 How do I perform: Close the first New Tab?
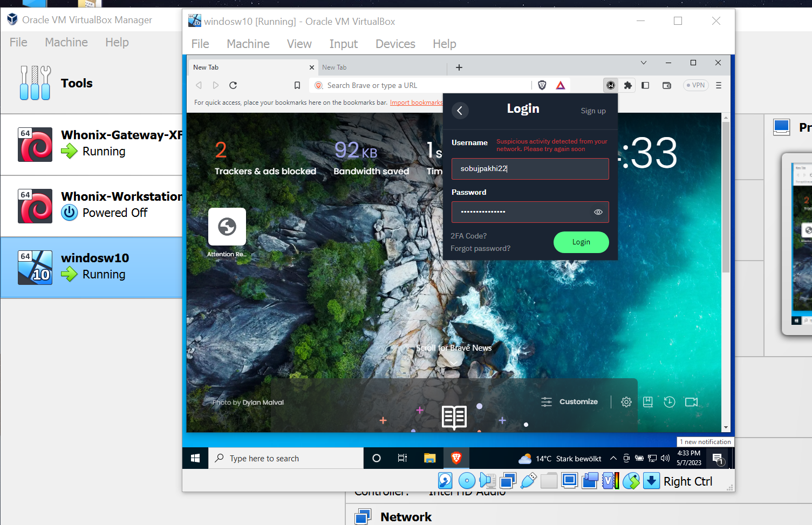[312, 67]
